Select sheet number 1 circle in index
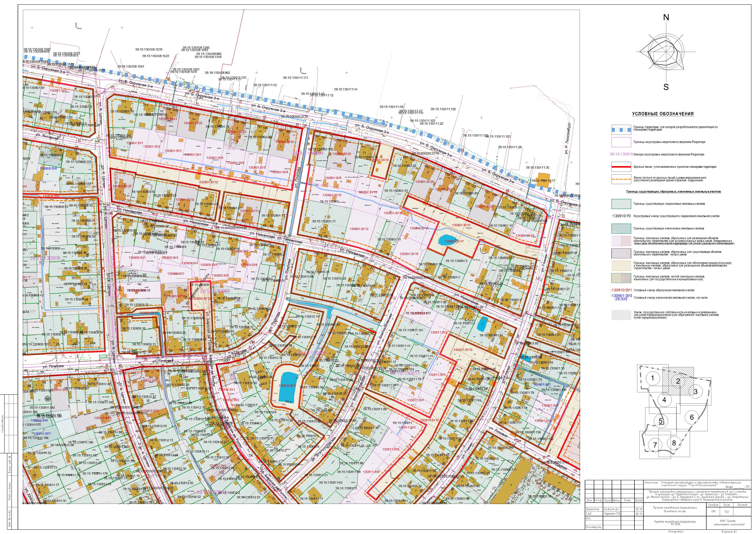Viewport: 756px width, 534px height. click(653, 378)
